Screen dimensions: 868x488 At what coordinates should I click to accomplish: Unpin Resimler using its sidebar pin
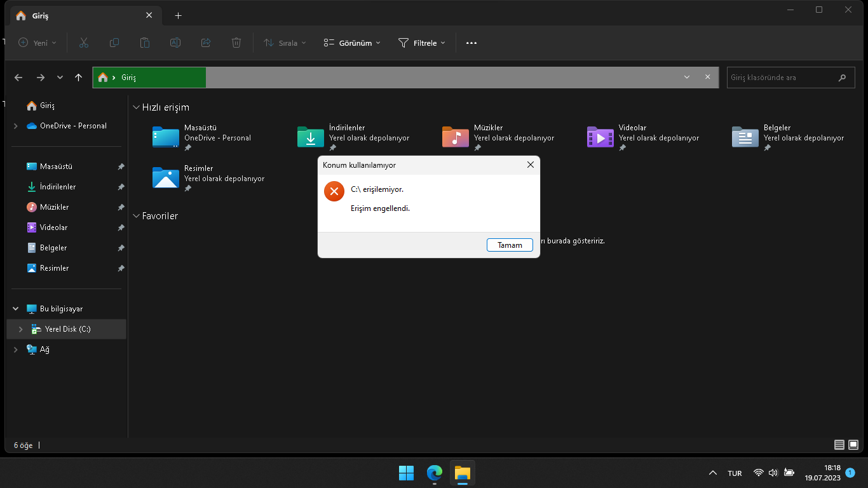click(x=121, y=268)
